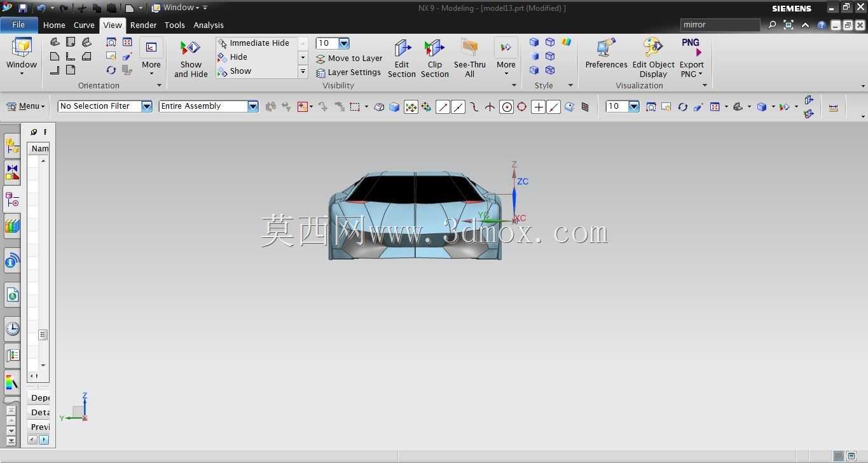Screen dimensions: 868x463
Task: Toggle the Control Point snap option
Action: click(x=474, y=107)
